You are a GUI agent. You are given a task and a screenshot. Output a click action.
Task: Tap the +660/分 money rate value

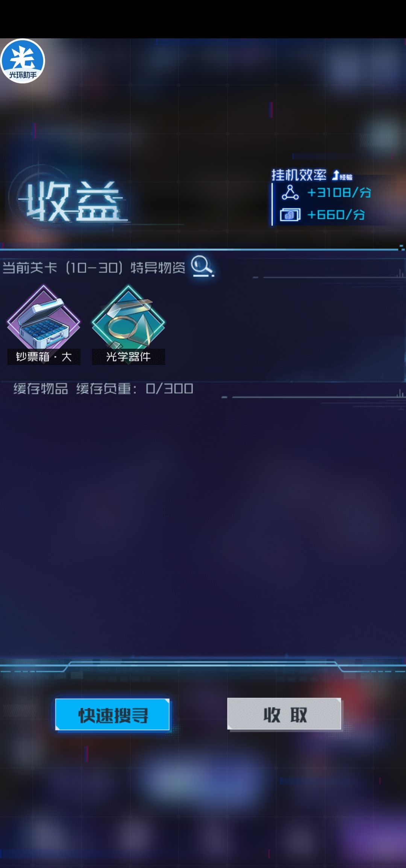point(336,215)
